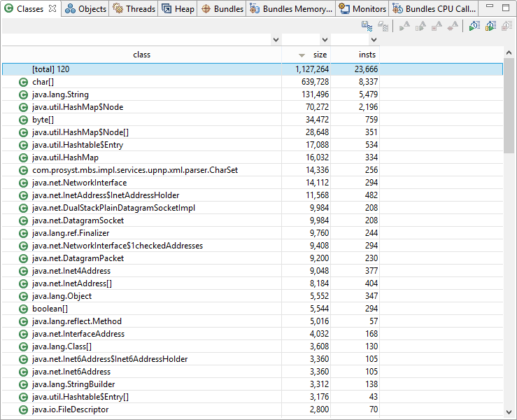Click the yellow pause-with-clock toolbar icon

(490, 26)
